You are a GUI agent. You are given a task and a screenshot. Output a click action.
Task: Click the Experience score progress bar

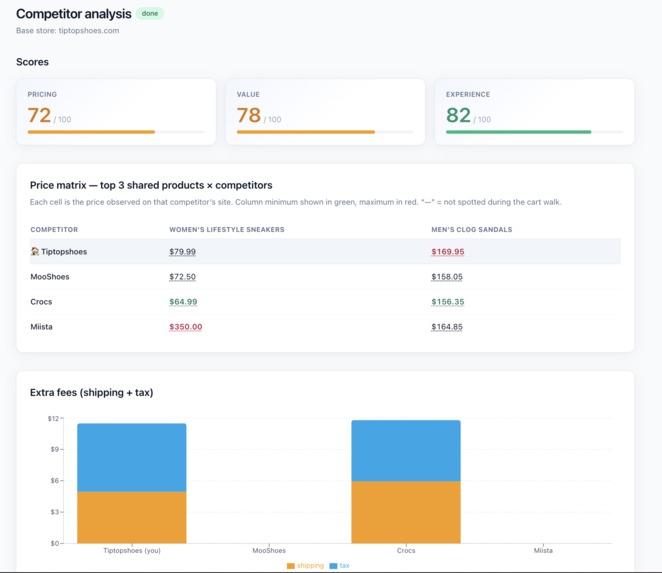pyautogui.click(x=534, y=132)
